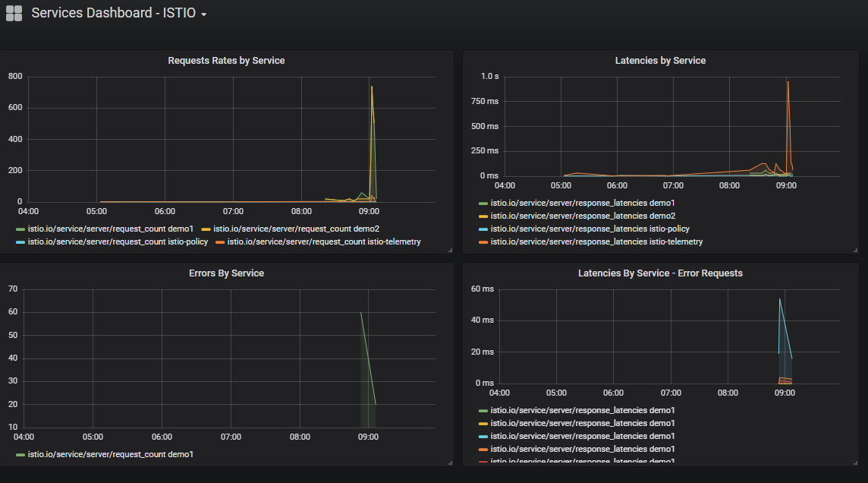Click Latencies By Service - Error Requests title
The width and height of the screenshot is (868, 483).
[660, 273]
